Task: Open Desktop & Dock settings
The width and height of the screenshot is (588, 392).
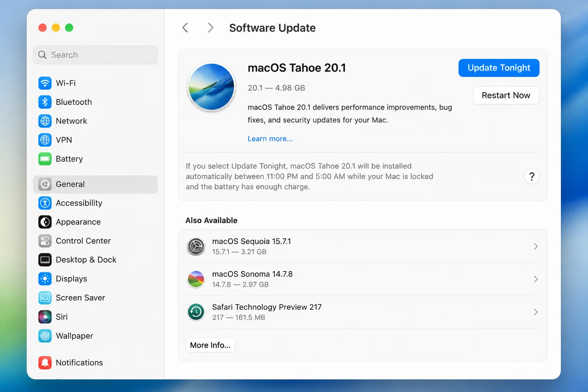Action: coord(95,260)
